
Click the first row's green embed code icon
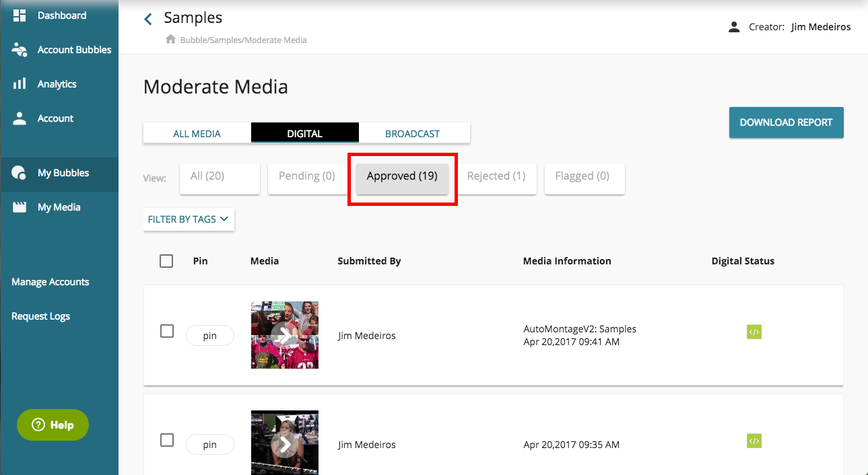[754, 332]
